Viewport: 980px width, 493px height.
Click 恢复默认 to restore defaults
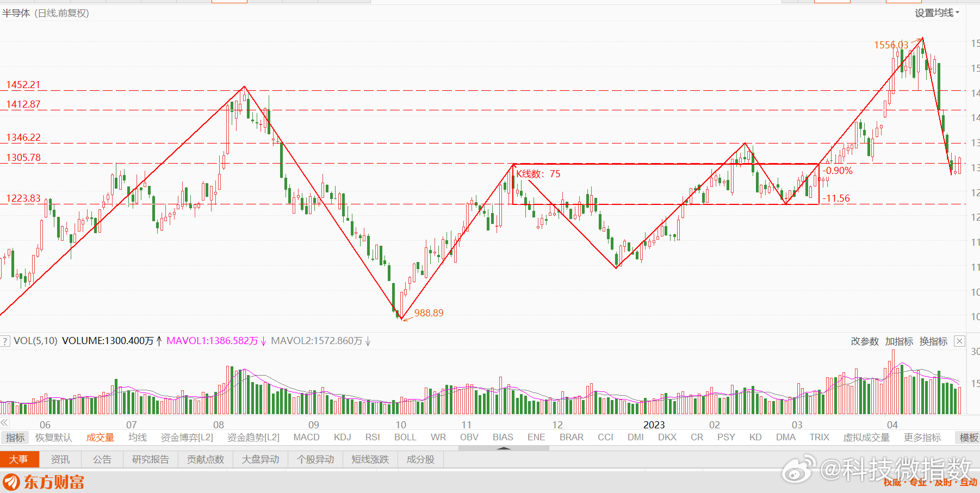[x=54, y=438]
